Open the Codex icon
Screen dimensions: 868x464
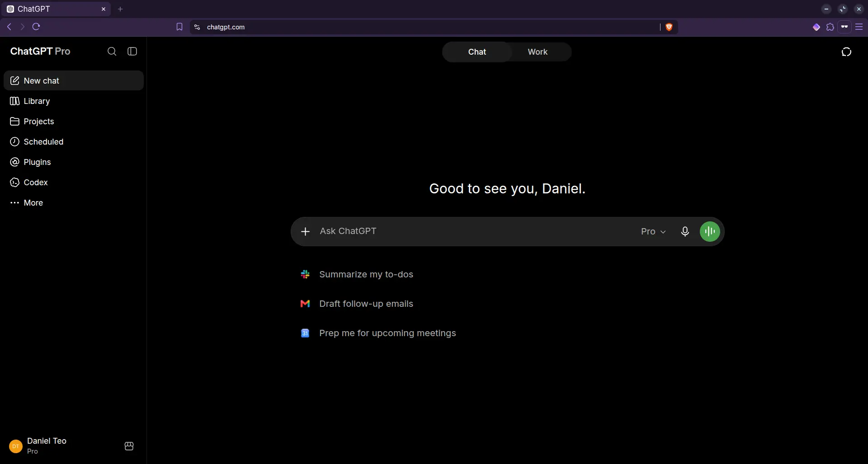(14, 182)
